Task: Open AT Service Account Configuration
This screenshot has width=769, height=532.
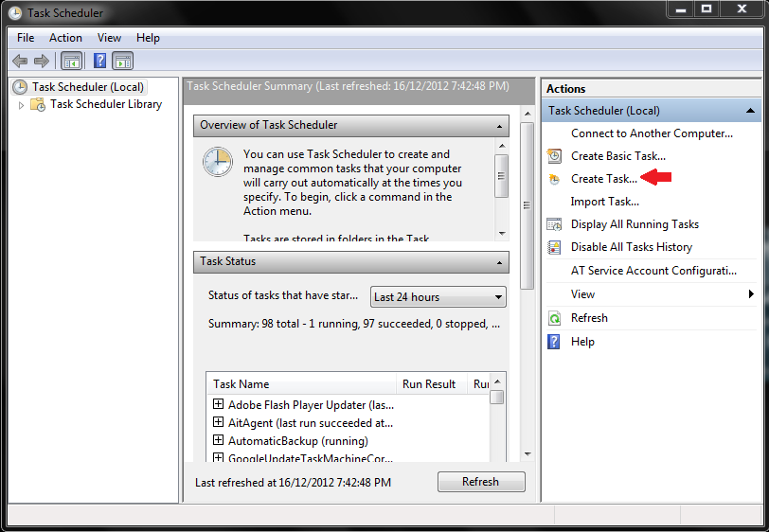Action: point(653,271)
